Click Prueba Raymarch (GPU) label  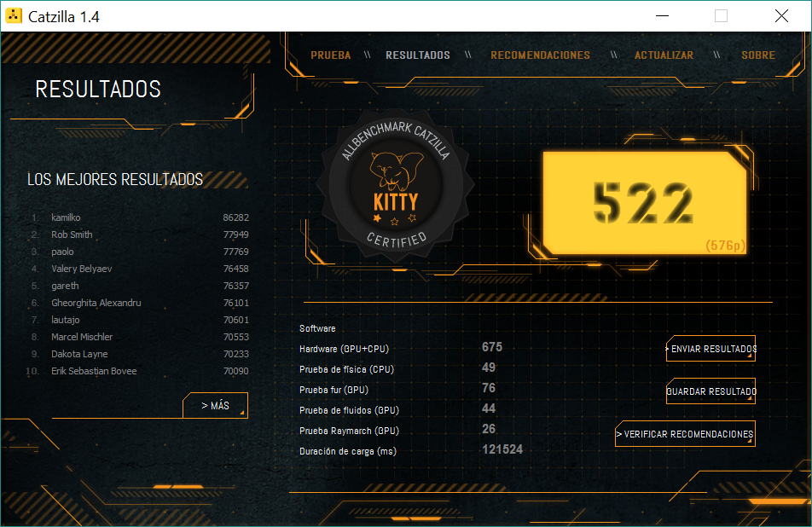pyautogui.click(x=349, y=431)
